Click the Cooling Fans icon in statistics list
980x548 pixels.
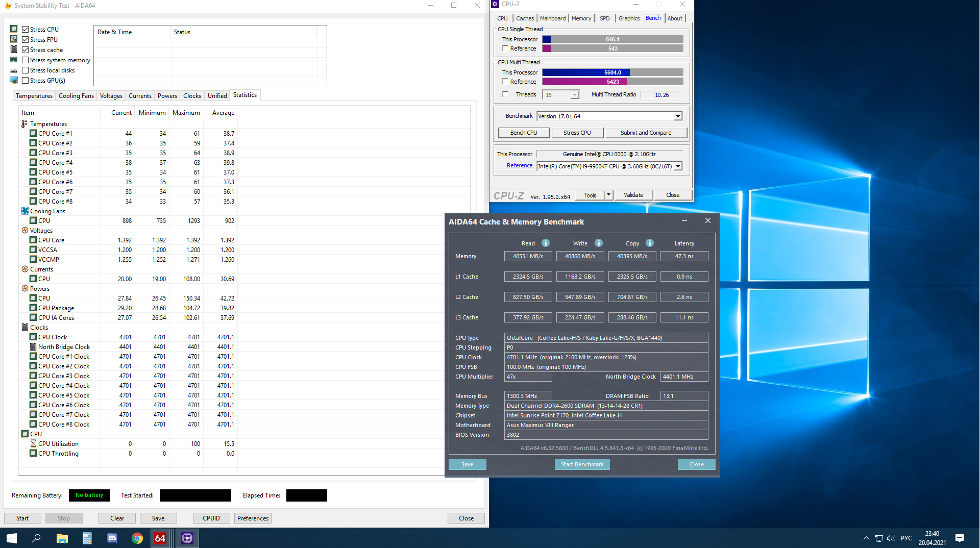24,211
